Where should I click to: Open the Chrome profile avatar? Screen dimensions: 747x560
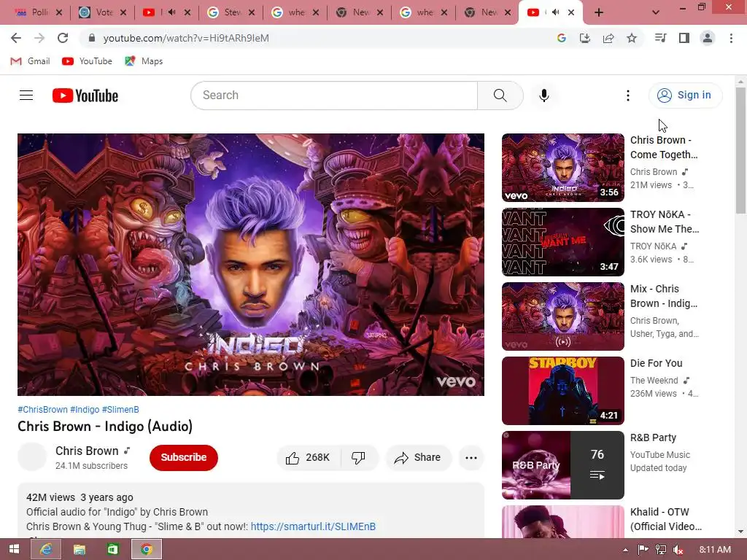pos(708,38)
